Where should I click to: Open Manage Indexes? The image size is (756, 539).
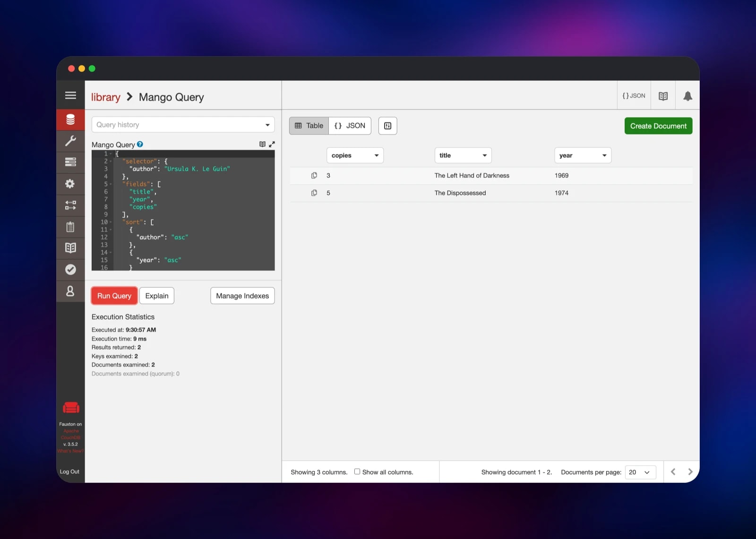coord(242,296)
